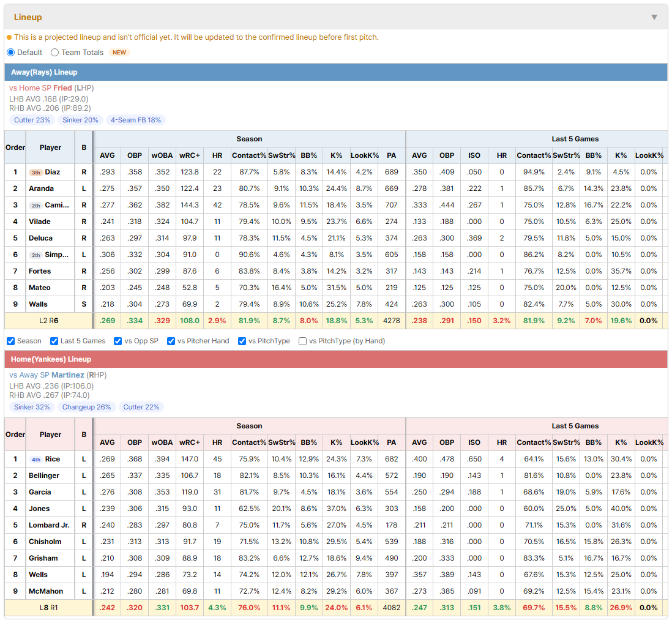Open Bellinger's player page

point(44,476)
